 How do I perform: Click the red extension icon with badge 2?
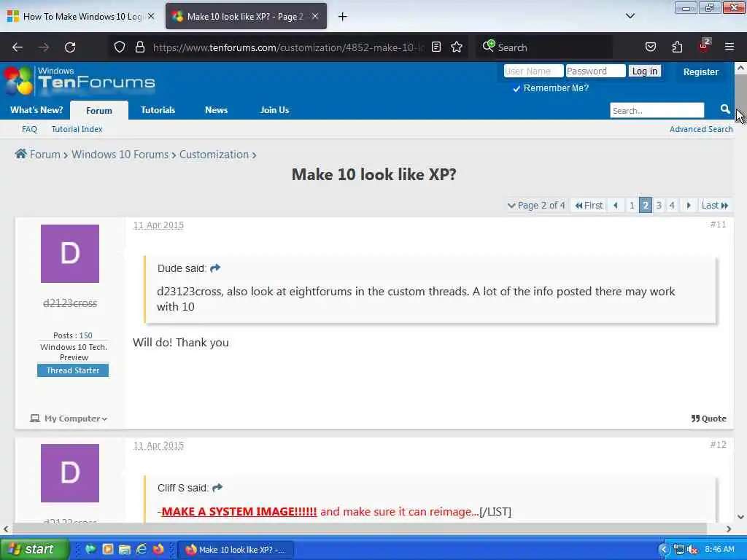coord(704,46)
